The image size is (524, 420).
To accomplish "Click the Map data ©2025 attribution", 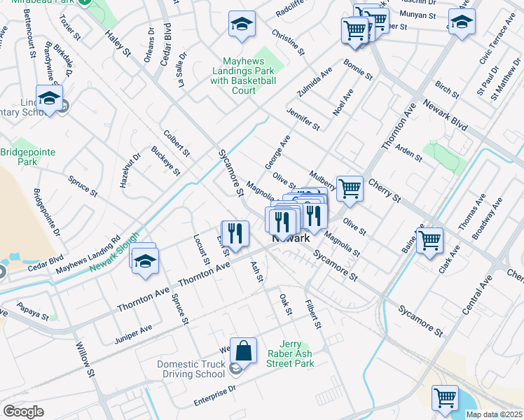I will (x=493, y=414).
